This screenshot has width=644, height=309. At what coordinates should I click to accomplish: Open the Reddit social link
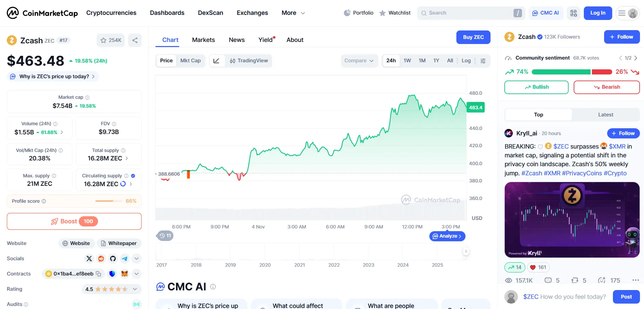(101, 259)
